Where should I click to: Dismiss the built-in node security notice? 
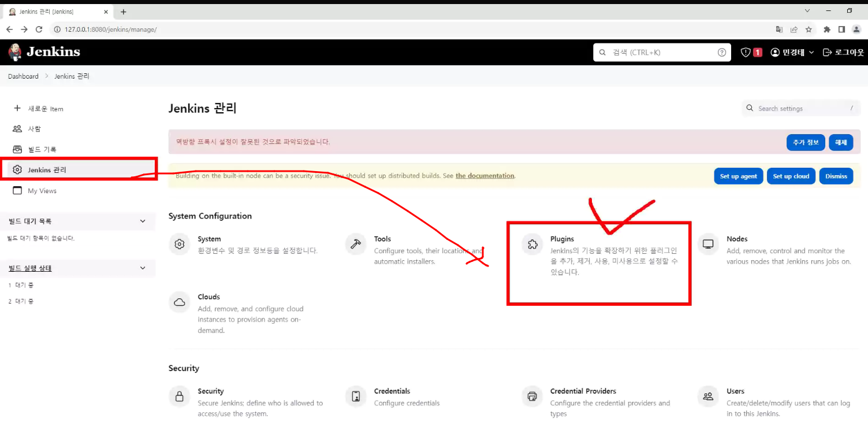click(x=836, y=176)
